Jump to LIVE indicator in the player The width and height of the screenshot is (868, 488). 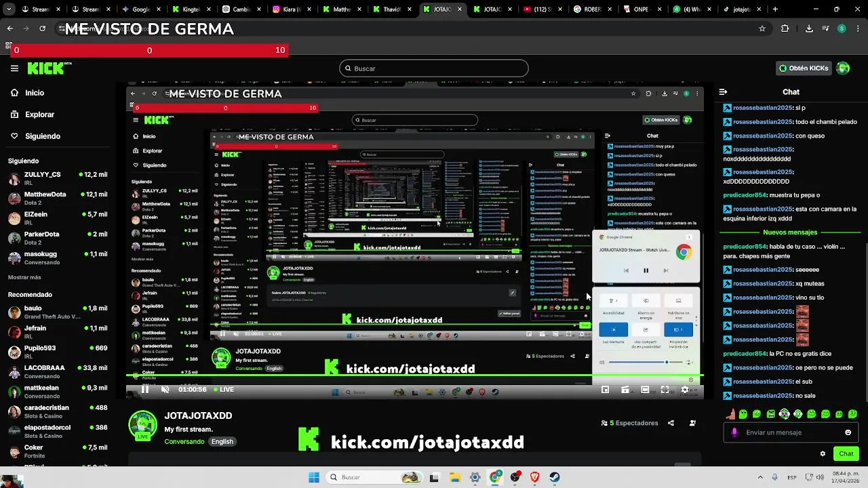click(224, 390)
